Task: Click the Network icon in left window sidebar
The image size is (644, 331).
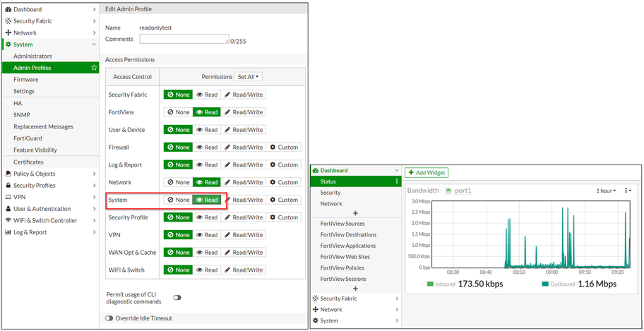Action: [8, 33]
